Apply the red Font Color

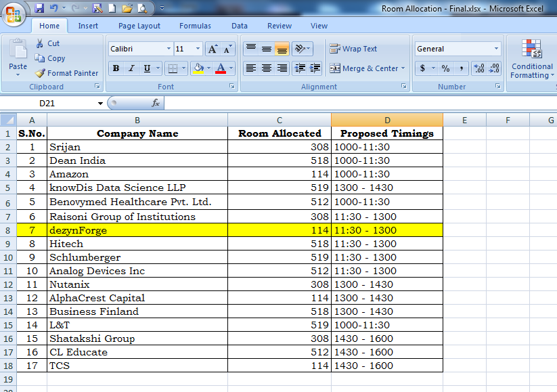click(221, 68)
